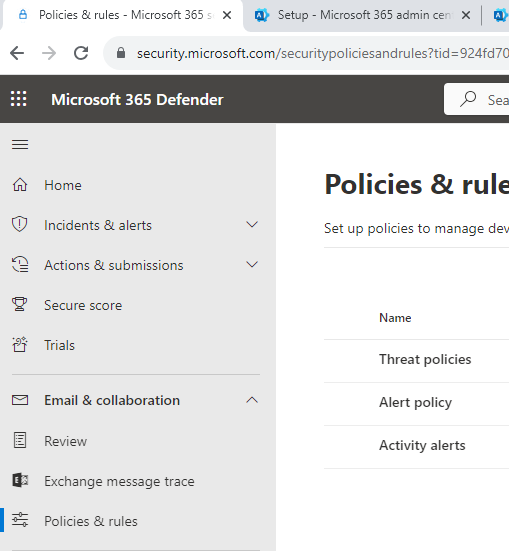Switch to Setup - Microsoft 365 admin center tab
This screenshot has width=509, height=551.
click(x=362, y=15)
